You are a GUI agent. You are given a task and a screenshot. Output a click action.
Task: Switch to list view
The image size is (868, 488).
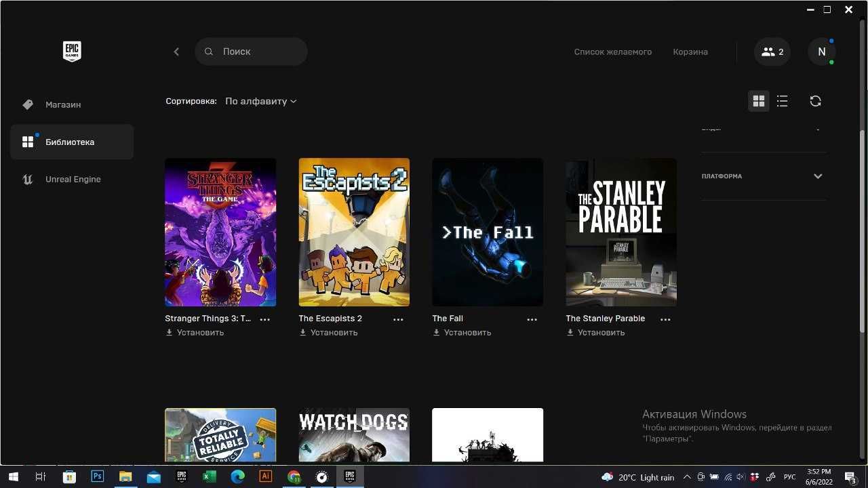(x=782, y=101)
